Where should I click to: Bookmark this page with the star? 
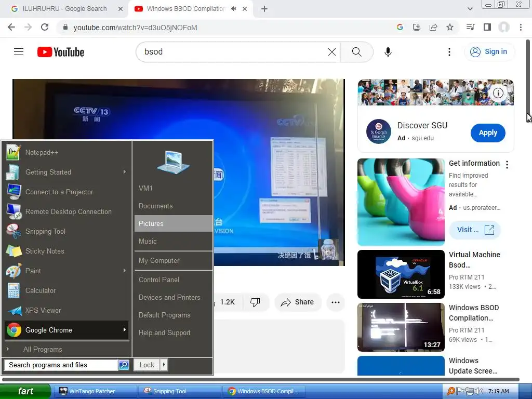pyautogui.click(x=450, y=27)
